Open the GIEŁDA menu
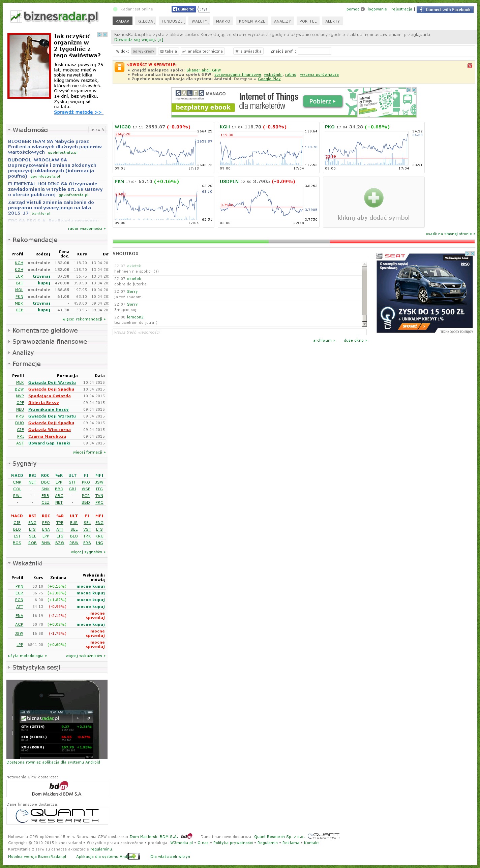The height and width of the screenshot is (868, 480). point(146,21)
